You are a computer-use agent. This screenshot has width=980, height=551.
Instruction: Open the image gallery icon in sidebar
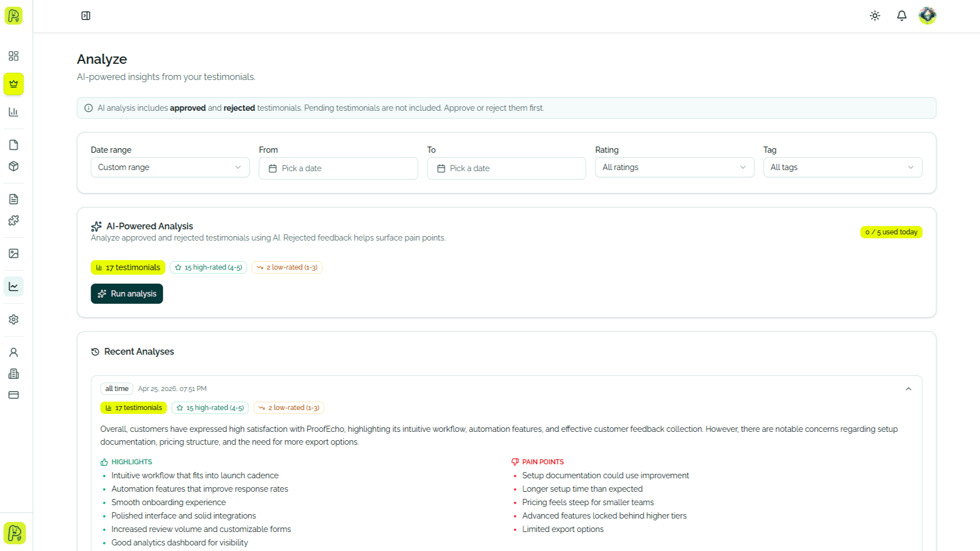pyautogui.click(x=13, y=253)
